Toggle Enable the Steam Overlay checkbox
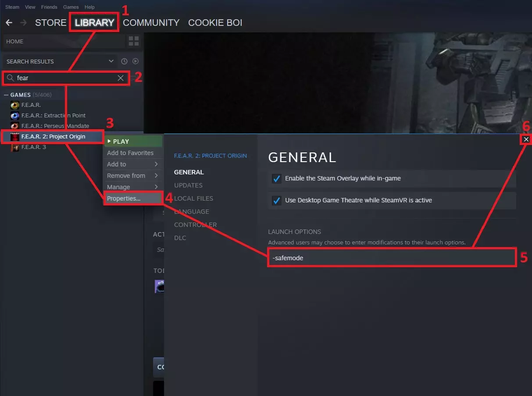The image size is (532, 396). (276, 179)
